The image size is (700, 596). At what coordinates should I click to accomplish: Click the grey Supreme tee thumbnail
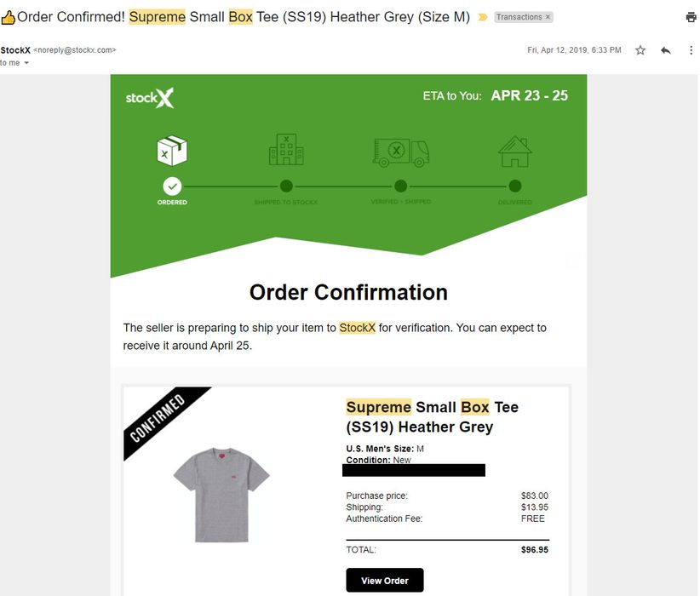click(221, 495)
